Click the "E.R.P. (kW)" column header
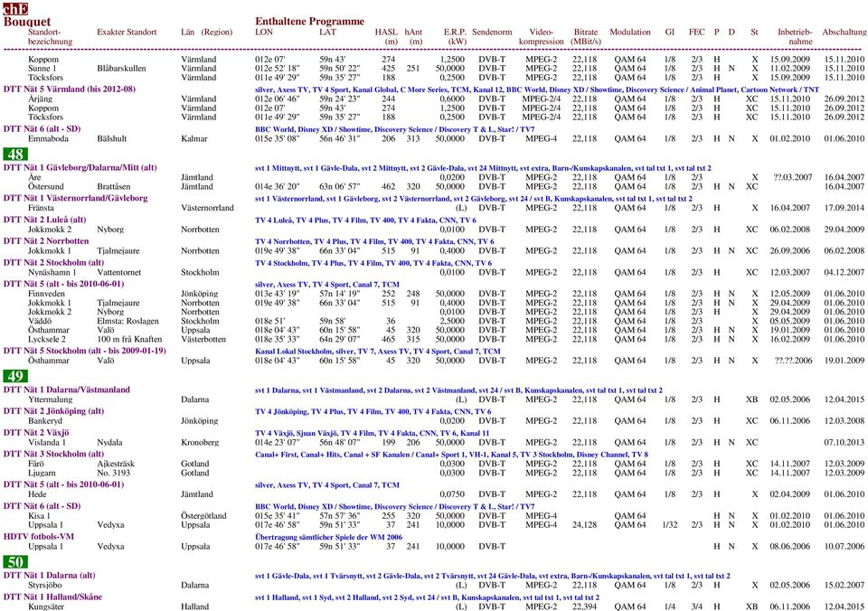Viewport: 868px width, 611px height. 455,36
